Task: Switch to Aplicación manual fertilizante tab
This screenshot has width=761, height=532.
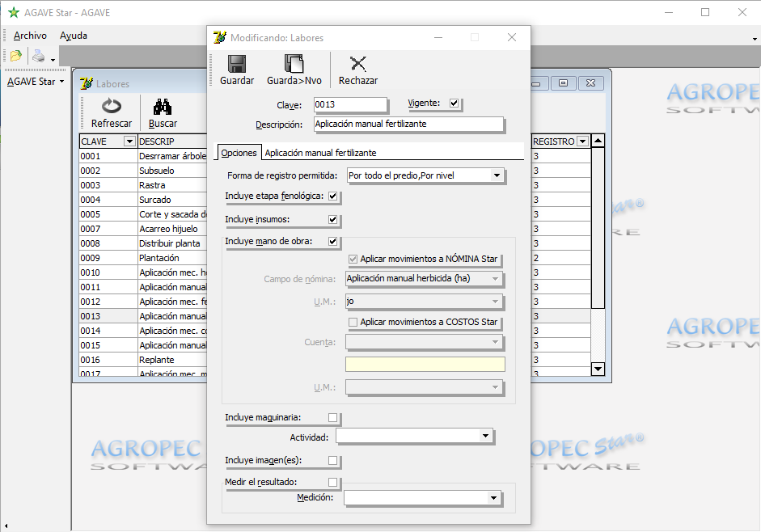Action: (320, 153)
